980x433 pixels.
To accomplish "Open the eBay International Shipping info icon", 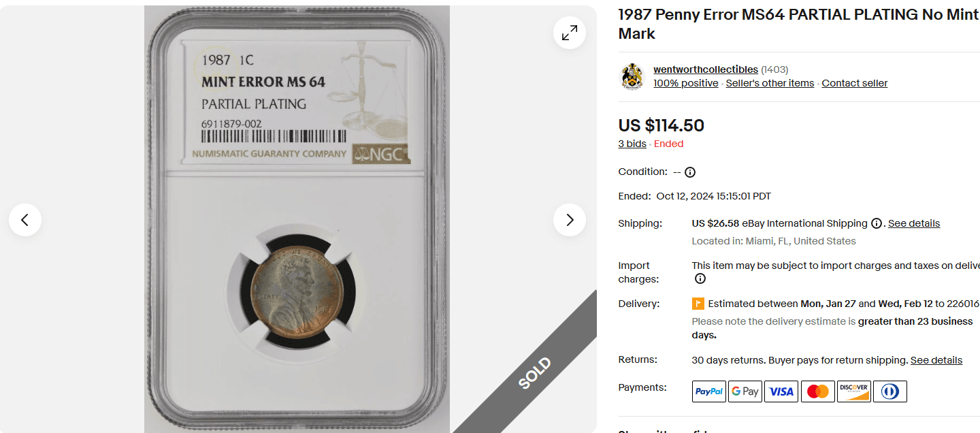I will [x=876, y=223].
